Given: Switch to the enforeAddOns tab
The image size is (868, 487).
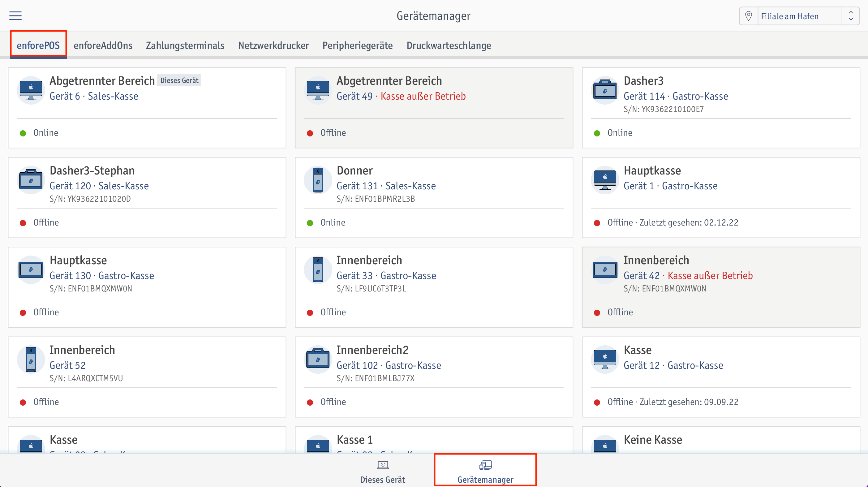Looking at the screenshot, I should [103, 45].
